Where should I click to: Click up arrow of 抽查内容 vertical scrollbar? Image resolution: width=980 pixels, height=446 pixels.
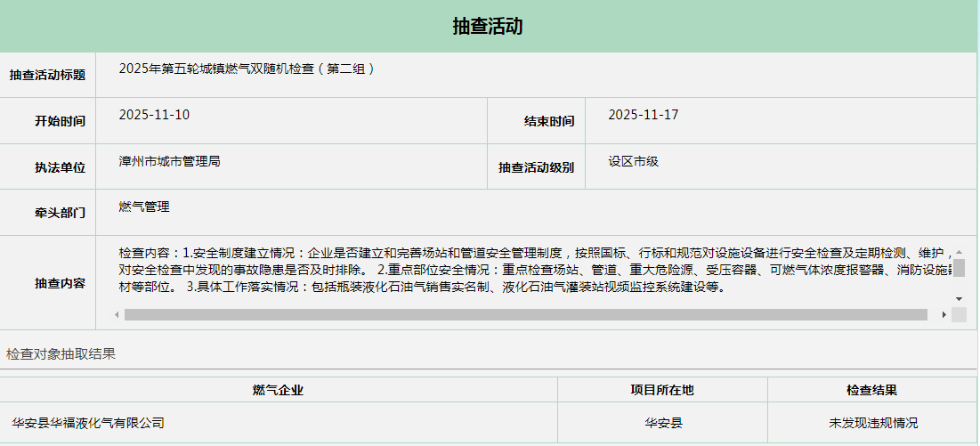[x=959, y=253]
